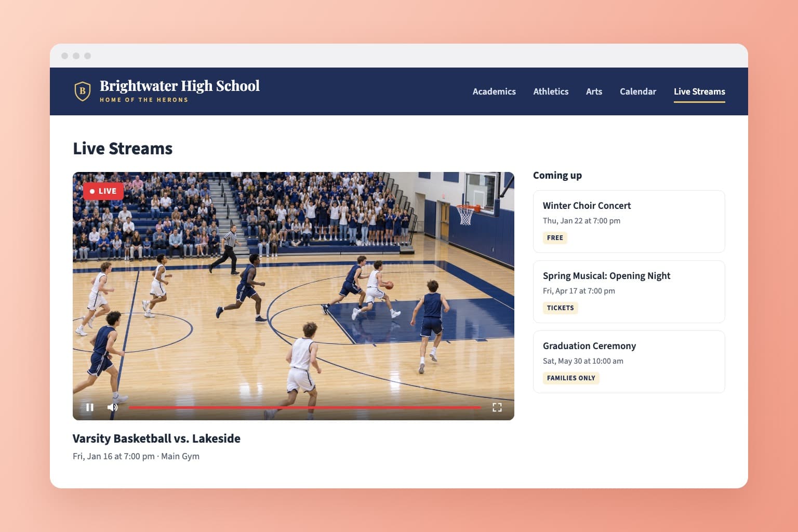
Task: Click the red video progress bar
Action: [x=305, y=408]
